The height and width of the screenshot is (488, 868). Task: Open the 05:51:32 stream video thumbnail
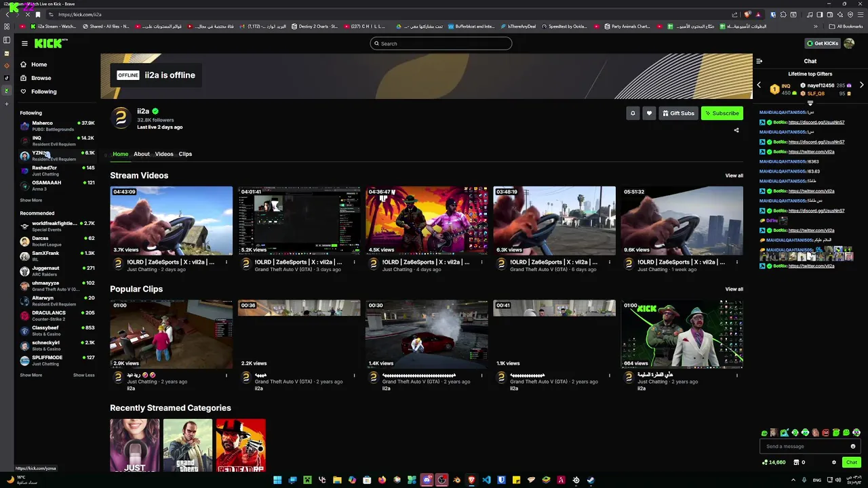click(x=682, y=221)
